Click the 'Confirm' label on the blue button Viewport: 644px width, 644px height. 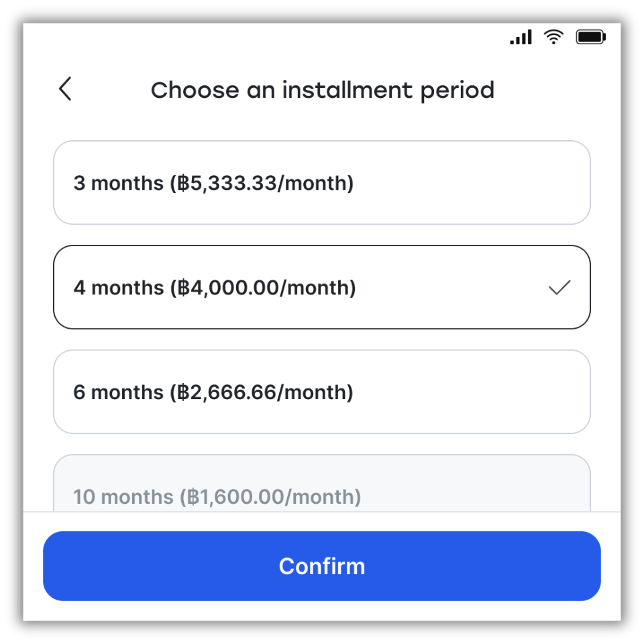pyautogui.click(x=321, y=566)
